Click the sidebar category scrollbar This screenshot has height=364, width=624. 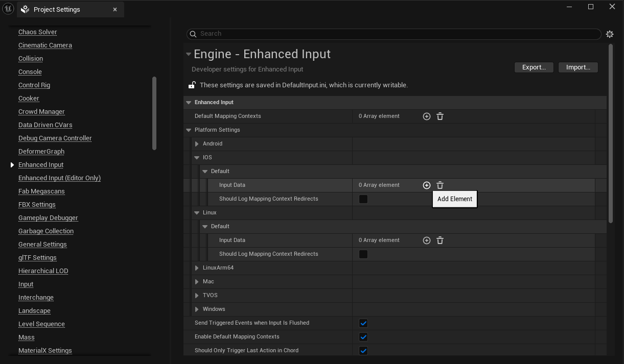tap(154, 113)
